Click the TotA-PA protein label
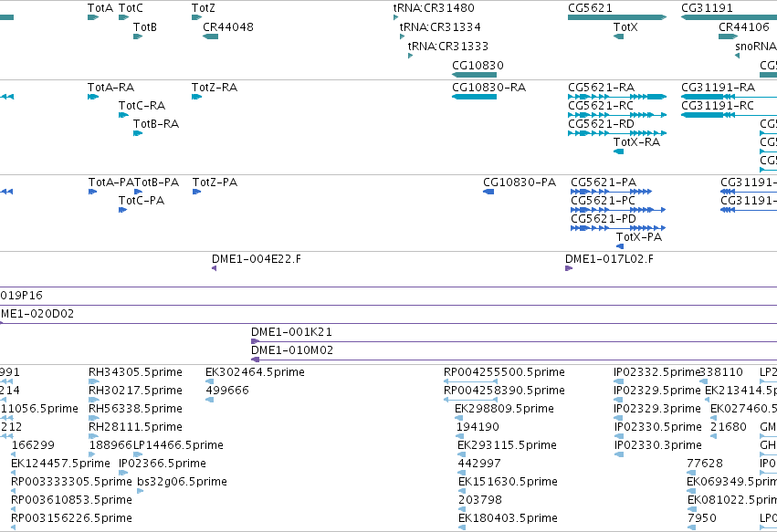This screenshot has height=532, width=777. (x=111, y=183)
